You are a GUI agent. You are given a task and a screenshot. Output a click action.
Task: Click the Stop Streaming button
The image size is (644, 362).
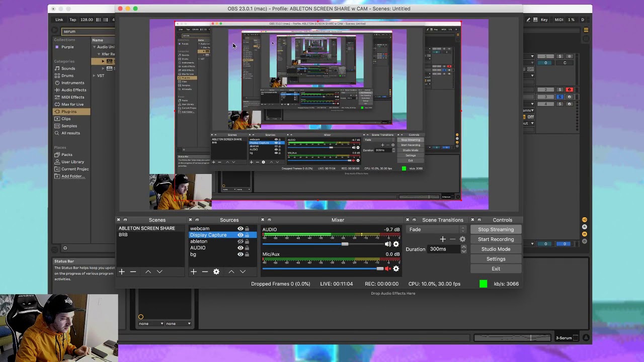(x=496, y=230)
